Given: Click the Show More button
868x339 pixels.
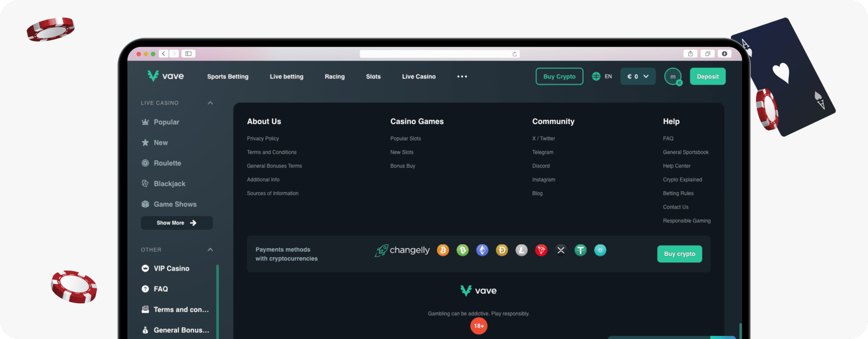Looking at the screenshot, I should [176, 223].
